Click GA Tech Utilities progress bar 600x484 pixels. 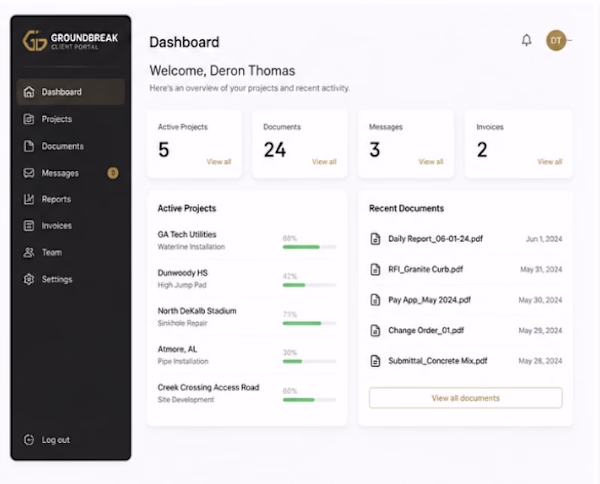(x=309, y=247)
